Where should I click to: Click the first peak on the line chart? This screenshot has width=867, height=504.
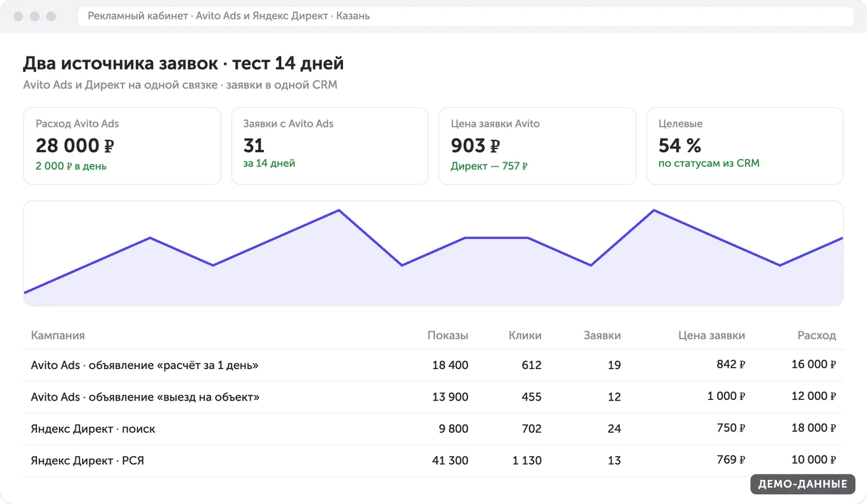click(x=150, y=238)
